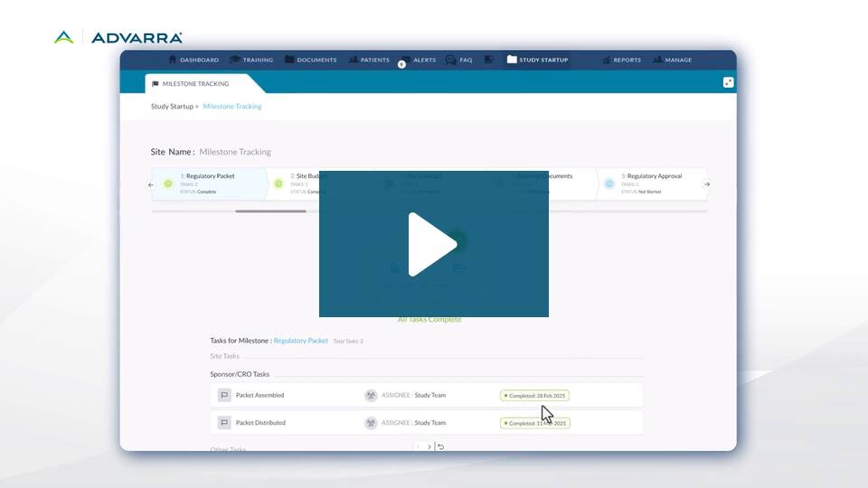Click the milestone horizontal scrollbar thumb
The width and height of the screenshot is (868, 488).
tap(270, 211)
